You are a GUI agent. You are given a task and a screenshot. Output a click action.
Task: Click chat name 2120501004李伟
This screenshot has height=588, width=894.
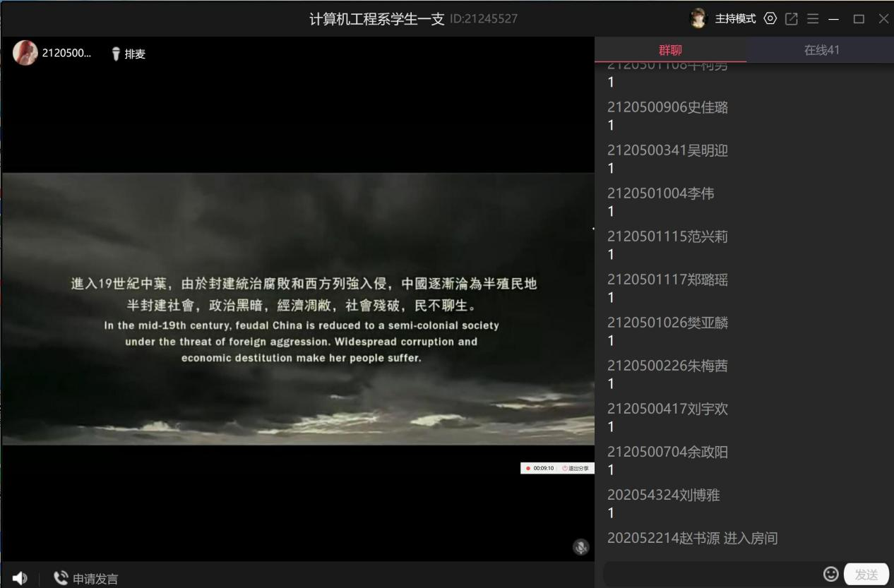pyautogui.click(x=661, y=193)
